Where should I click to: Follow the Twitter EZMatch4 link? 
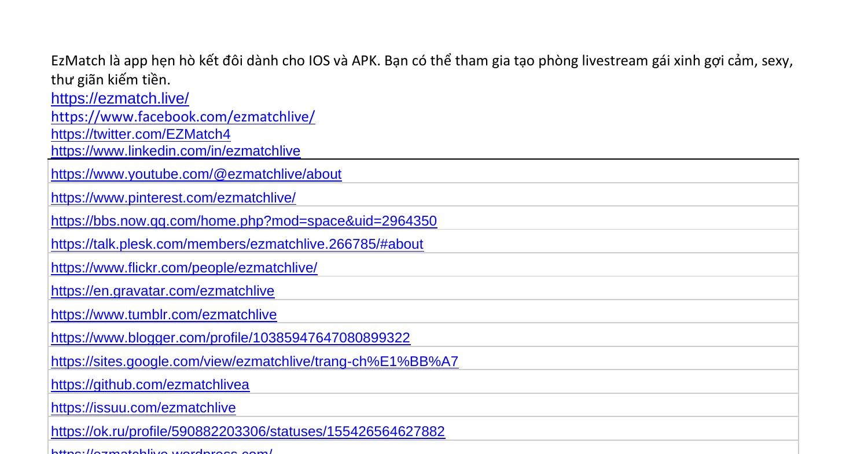pyautogui.click(x=141, y=134)
